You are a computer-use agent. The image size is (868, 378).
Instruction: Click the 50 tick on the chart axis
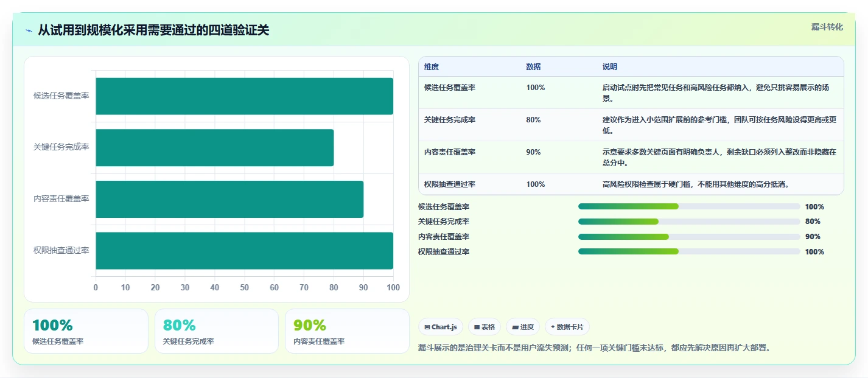pyautogui.click(x=244, y=287)
